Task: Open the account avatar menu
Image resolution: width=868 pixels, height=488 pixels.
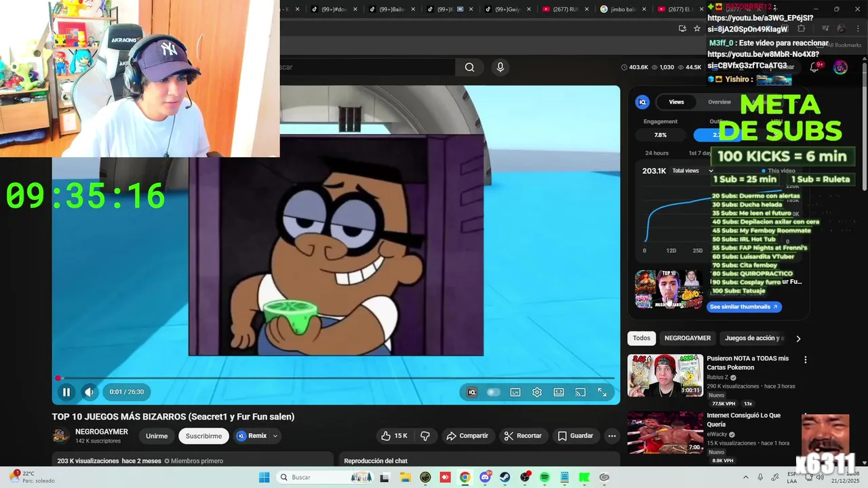Action: pyautogui.click(x=840, y=67)
